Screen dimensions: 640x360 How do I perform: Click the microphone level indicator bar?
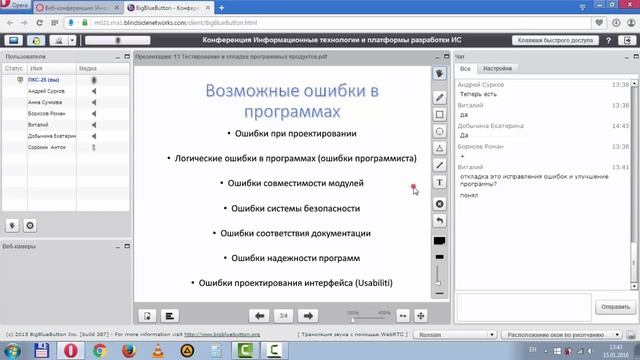click(118, 40)
